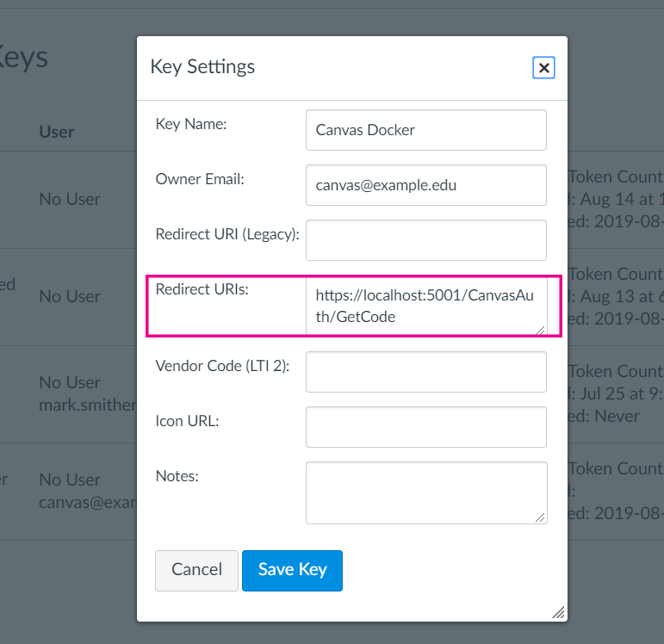Focus the Key Name input field
664x644 pixels.
(425, 130)
